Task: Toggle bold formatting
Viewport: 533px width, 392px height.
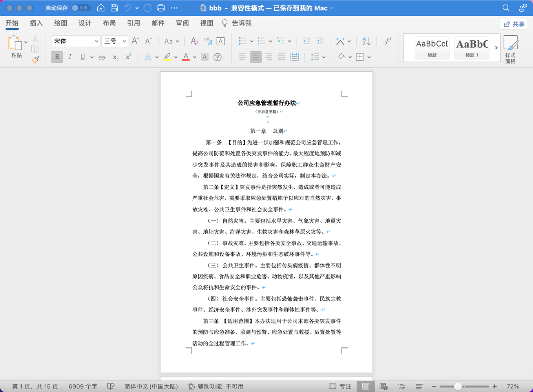Action: (57, 57)
